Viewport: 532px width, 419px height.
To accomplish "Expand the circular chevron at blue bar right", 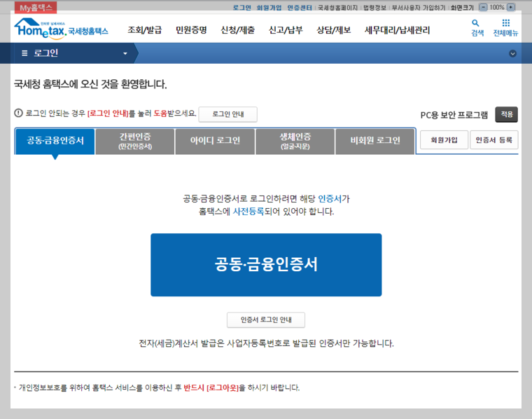I will point(512,53).
